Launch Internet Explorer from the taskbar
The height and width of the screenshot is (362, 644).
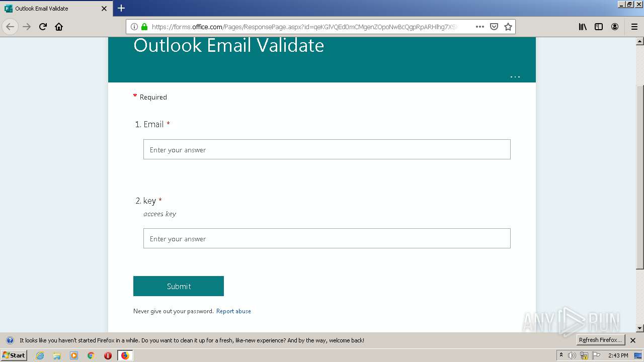pyautogui.click(x=40, y=355)
